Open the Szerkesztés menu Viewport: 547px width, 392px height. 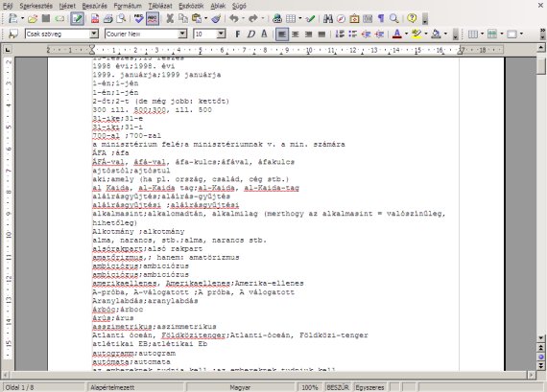[36, 6]
